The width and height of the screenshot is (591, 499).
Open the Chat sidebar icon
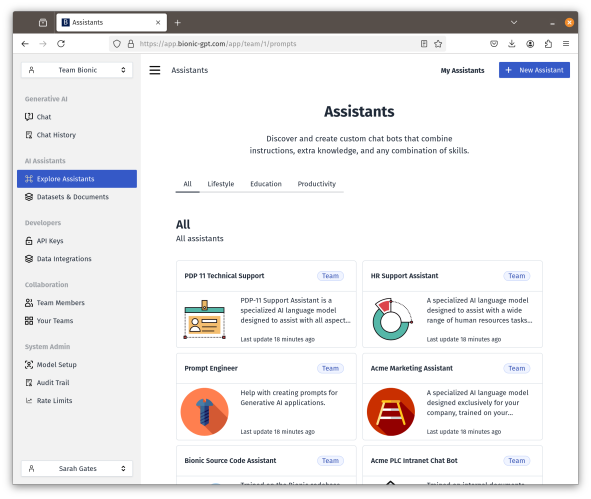coord(29,117)
